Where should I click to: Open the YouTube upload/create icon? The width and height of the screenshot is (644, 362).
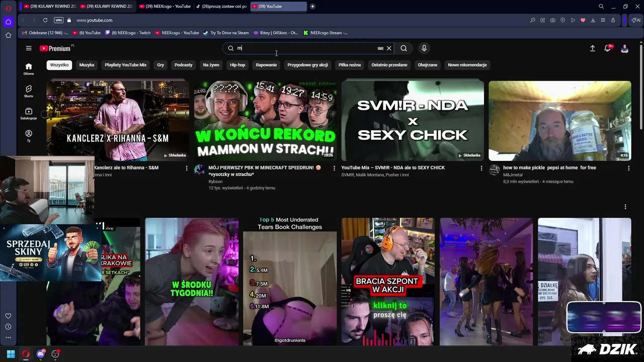pos(592,48)
